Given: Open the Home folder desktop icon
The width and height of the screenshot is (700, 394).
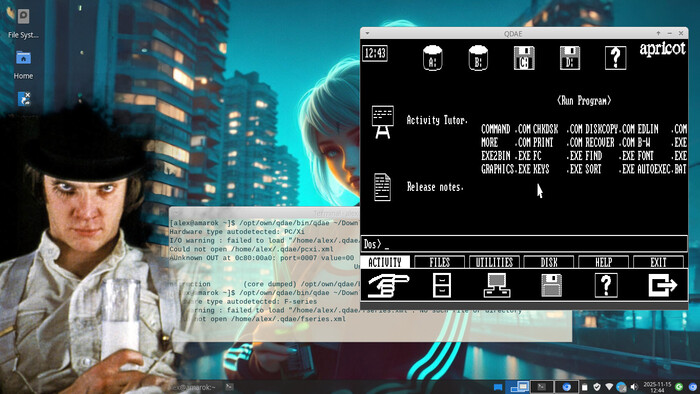Looking at the screenshot, I should 23,65.
